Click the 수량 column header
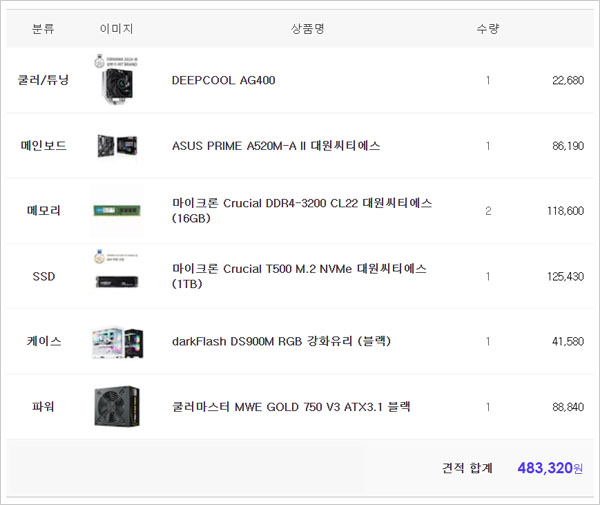The image size is (600, 505). click(488, 29)
